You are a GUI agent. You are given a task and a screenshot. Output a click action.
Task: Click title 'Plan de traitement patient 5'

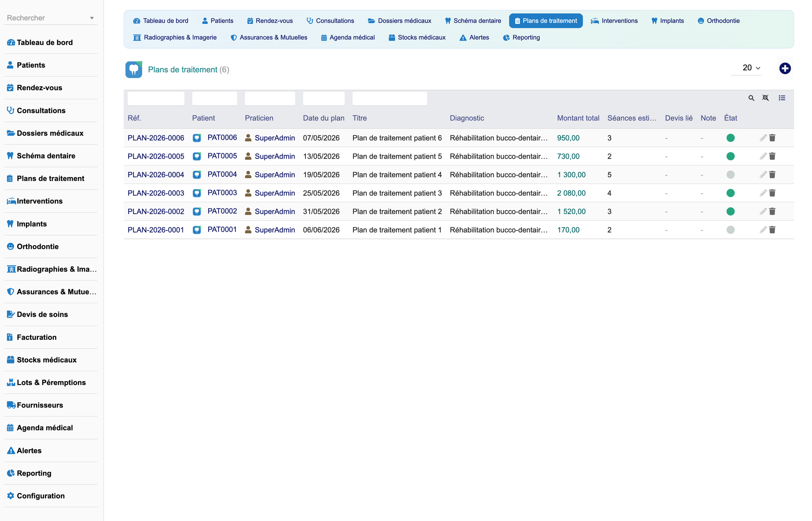[x=397, y=156]
